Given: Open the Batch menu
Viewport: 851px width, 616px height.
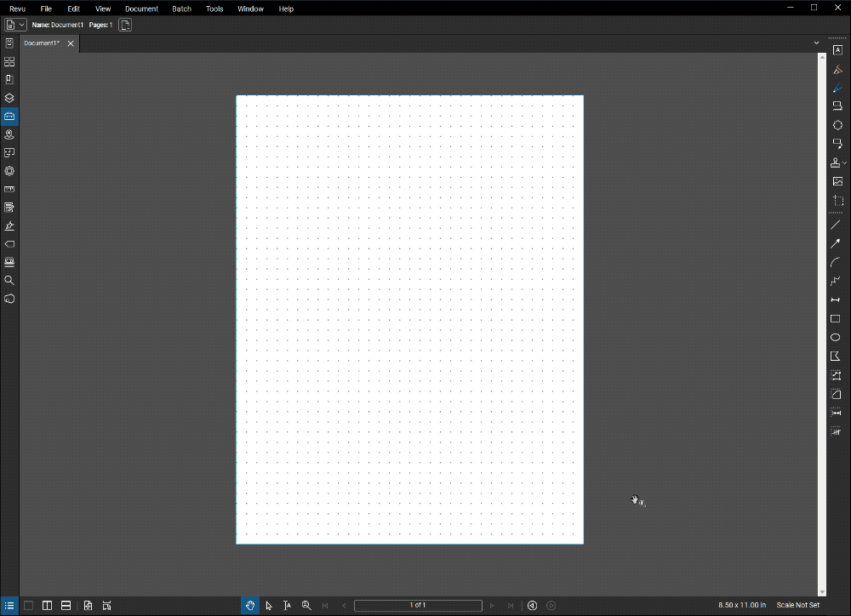Looking at the screenshot, I should [x=181, y=9].
